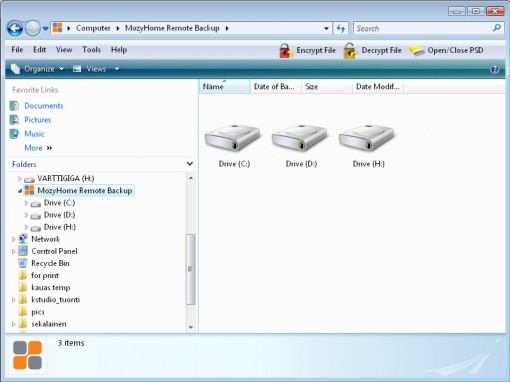Click the search magnifier icon
Image resolution: width=510 pixels, height=382 pixels.
coord(496,28)
